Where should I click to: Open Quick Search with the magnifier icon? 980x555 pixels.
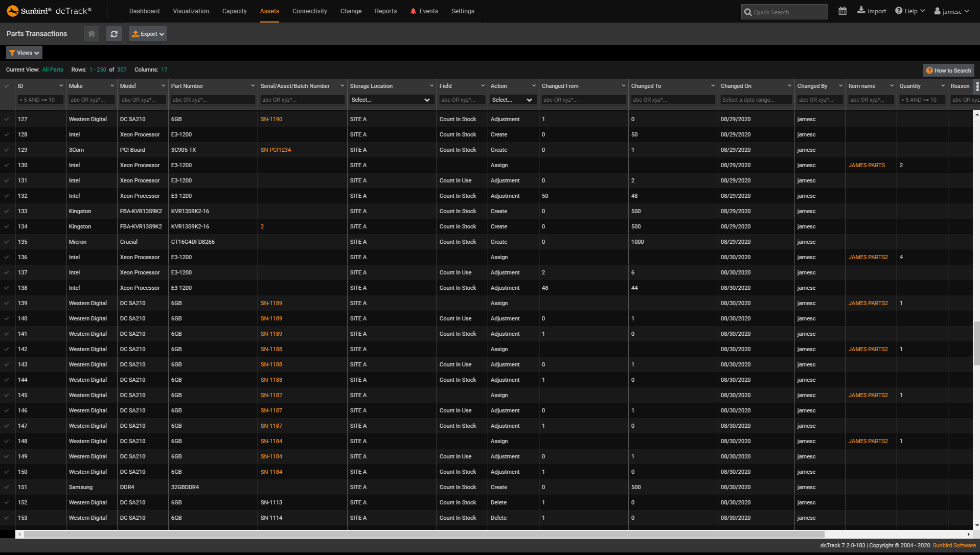pos(748,12)
